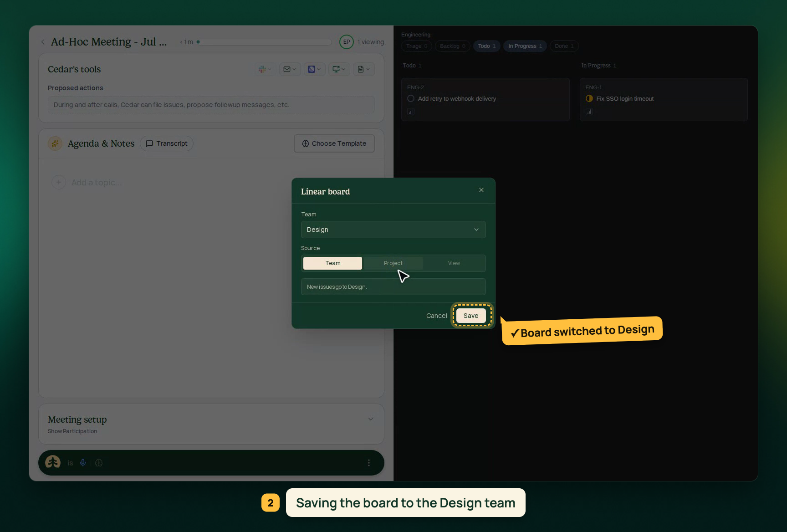Open the Team dropdown showing Design
The height and width of the screenshot is (532, 787).
(393, 230)
